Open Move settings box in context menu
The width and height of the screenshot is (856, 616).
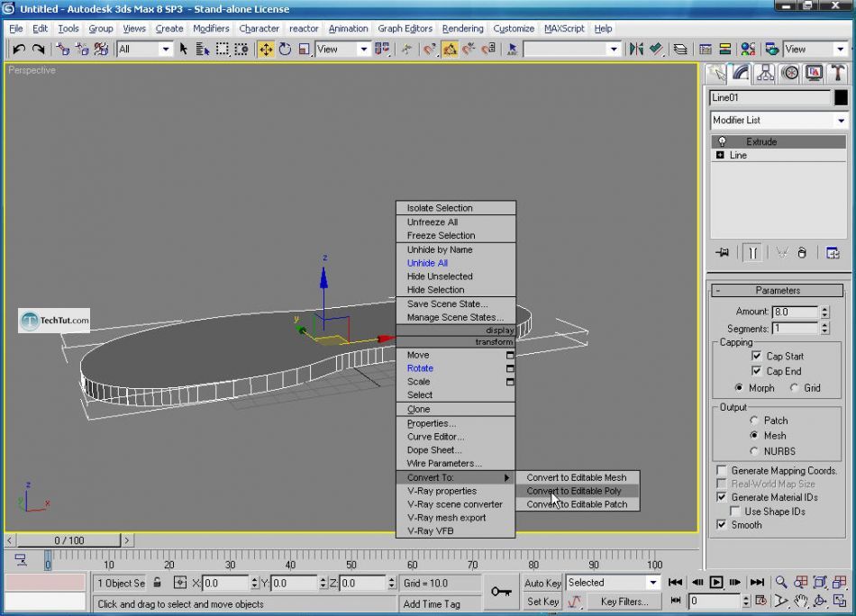coord(510,355)
